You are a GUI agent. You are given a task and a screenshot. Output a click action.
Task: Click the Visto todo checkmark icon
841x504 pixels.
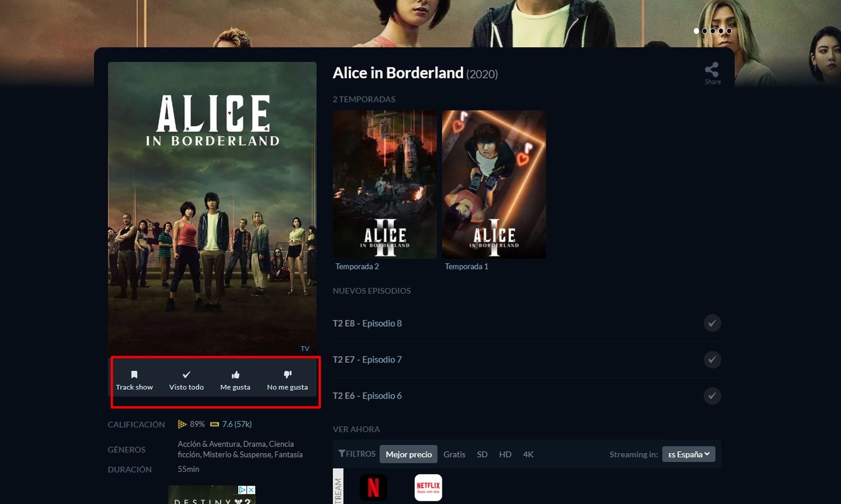click(186, 374)
